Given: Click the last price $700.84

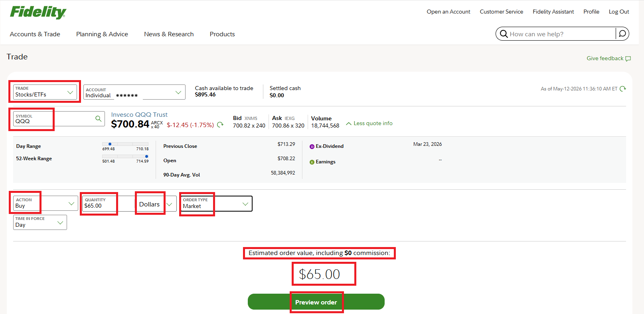Looking at the screenshot, I should [130, 124].
